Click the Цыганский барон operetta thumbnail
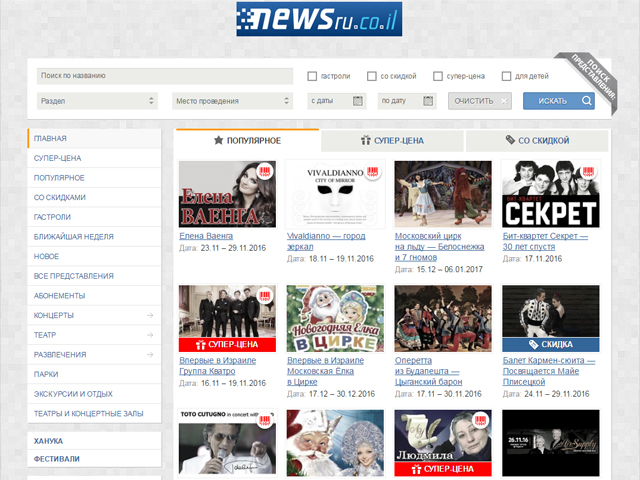The width and height of the screenshot is (640, 480). pyautogui.click(x=443, y=318)
